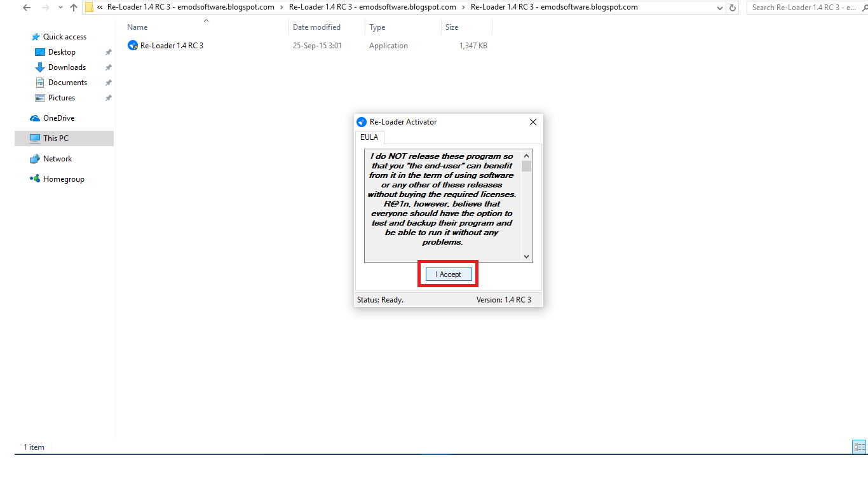Open Pictures folder in sidebar
This screenshot has width=868, height=488.
point(62,98)
